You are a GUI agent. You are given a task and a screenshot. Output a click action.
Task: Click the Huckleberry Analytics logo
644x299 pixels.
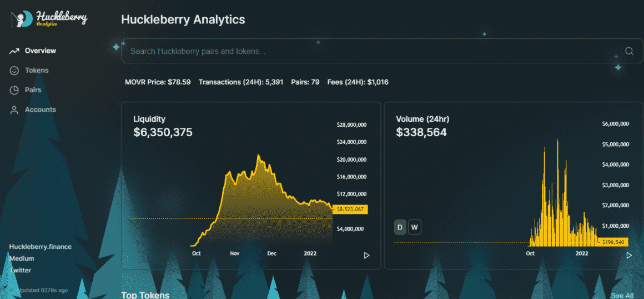click(x=49, y=18)
